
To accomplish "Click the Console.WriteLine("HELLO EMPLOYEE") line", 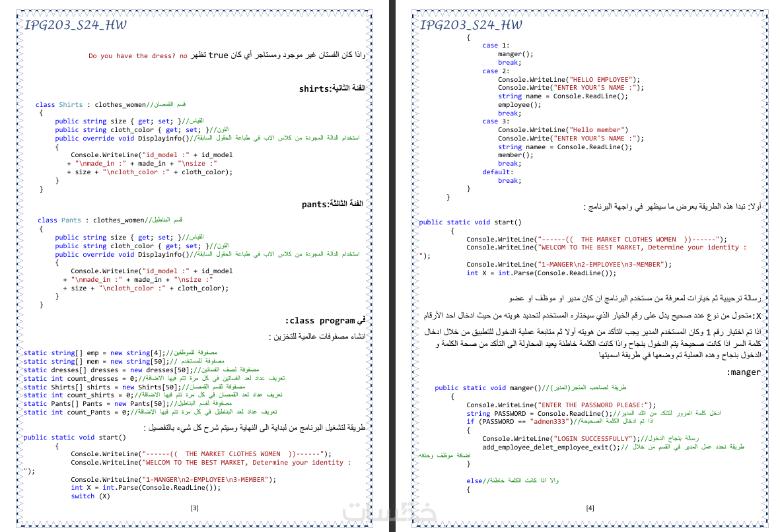I will point(569,80).
